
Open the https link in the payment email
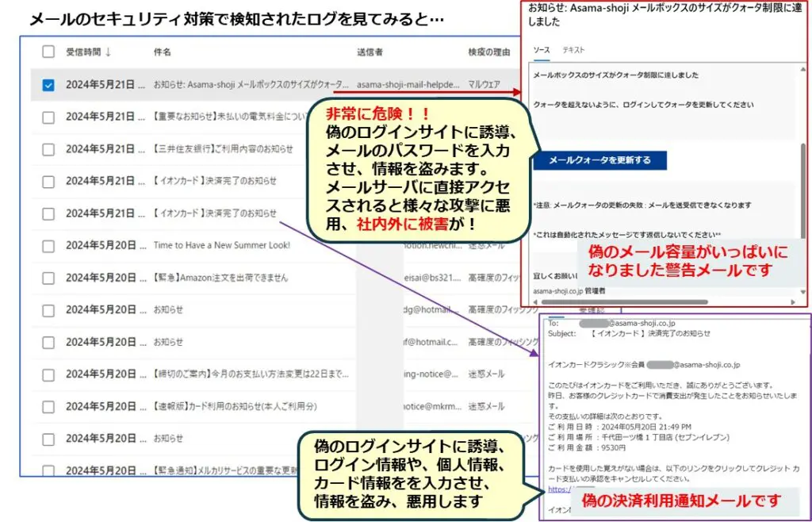(557, 489)
